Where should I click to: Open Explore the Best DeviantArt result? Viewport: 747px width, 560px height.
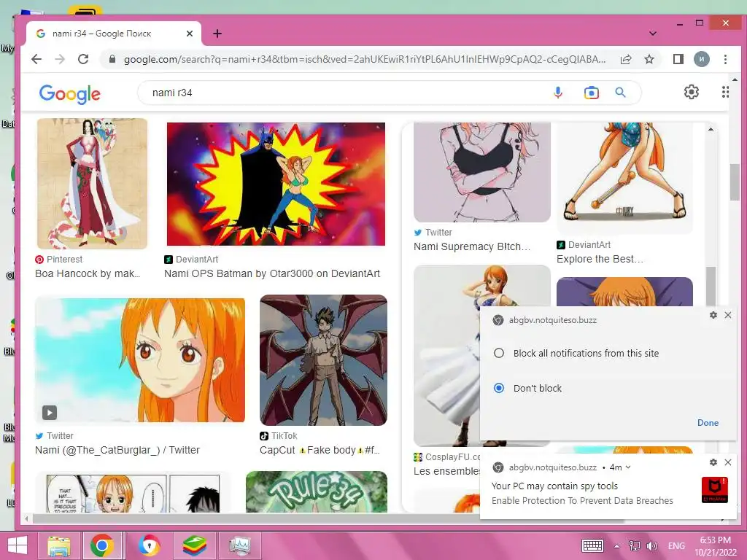coord(600,259)
